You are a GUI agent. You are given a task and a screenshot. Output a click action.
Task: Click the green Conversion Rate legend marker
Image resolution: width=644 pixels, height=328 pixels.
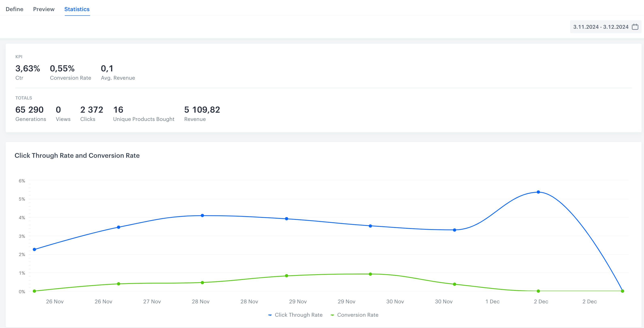coord(333,315)
